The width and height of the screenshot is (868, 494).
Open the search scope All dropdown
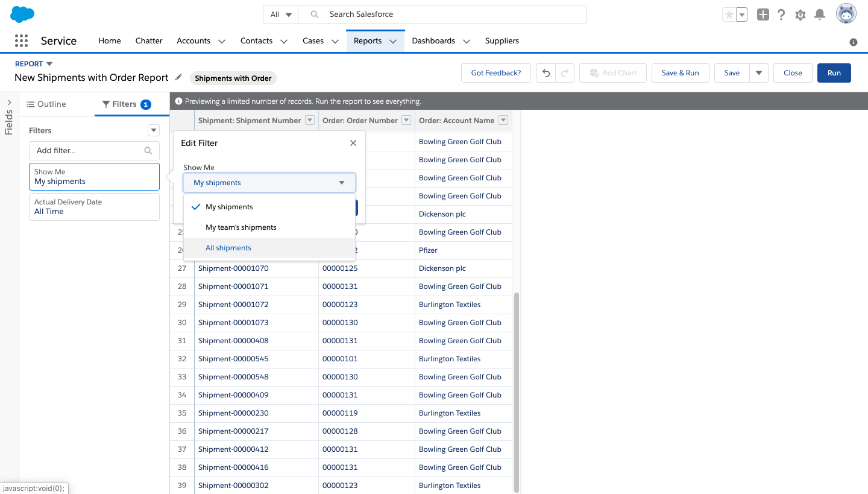(281, 14)
